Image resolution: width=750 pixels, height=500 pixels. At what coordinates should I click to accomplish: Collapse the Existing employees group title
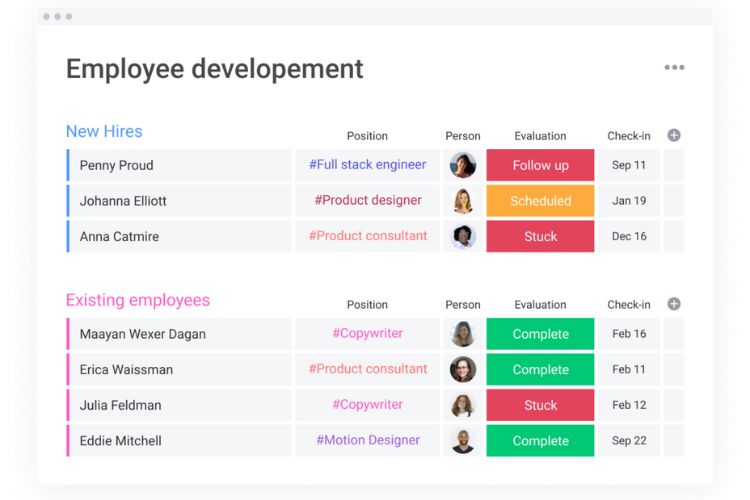[x=138, y=300]
